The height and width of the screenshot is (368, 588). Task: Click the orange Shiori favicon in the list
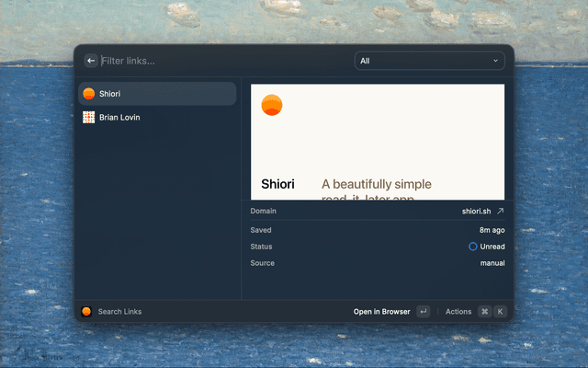[x=89, y=94]
